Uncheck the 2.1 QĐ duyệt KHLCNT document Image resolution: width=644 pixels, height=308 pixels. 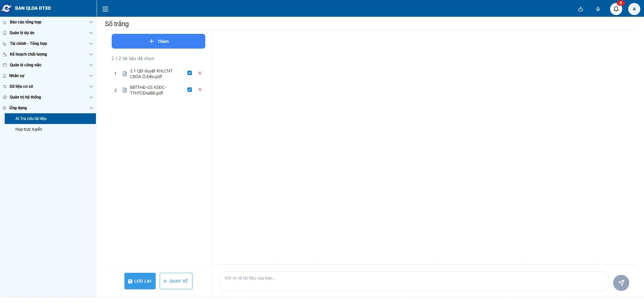pos(190,73)
